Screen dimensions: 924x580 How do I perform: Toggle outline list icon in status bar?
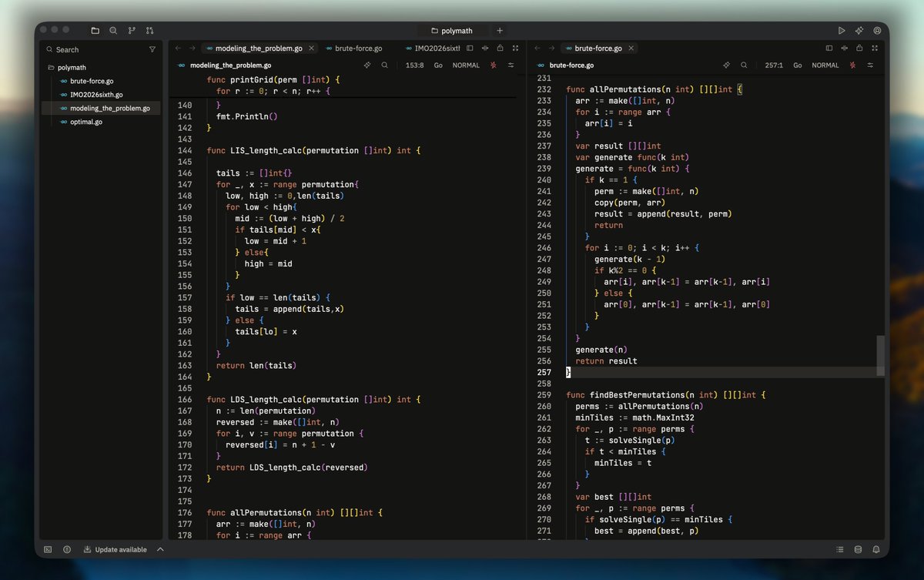click(x=840, y=549)
